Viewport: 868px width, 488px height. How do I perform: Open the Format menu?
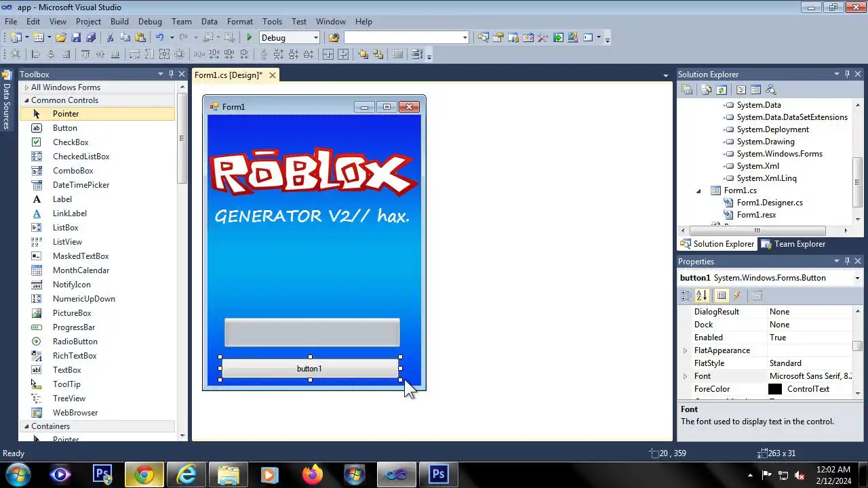[240, 21]
